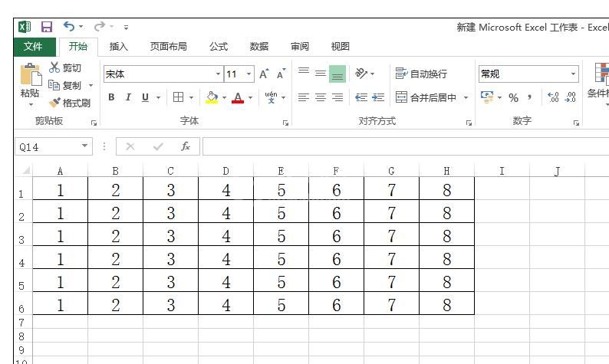This screenshot has width=609, height=364.
Task: Click the 剪切 cut button
Action: [x=65, y=68]
